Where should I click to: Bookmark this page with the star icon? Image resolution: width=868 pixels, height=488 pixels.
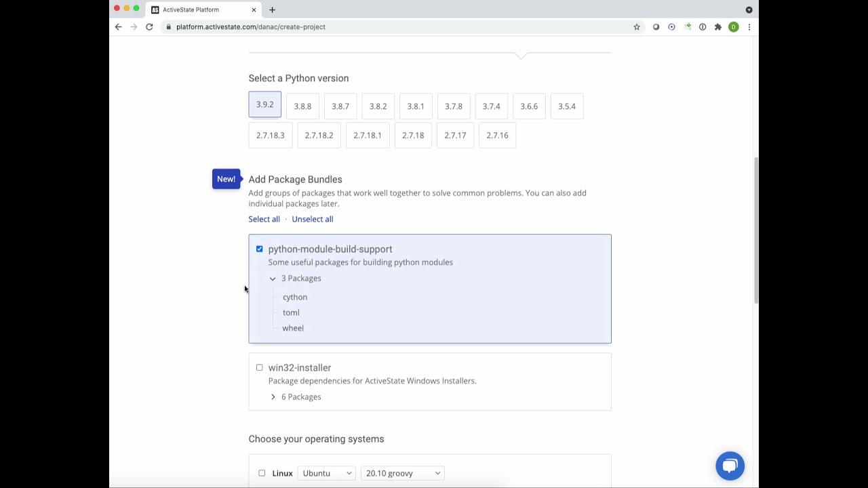[x=637, y=27]
